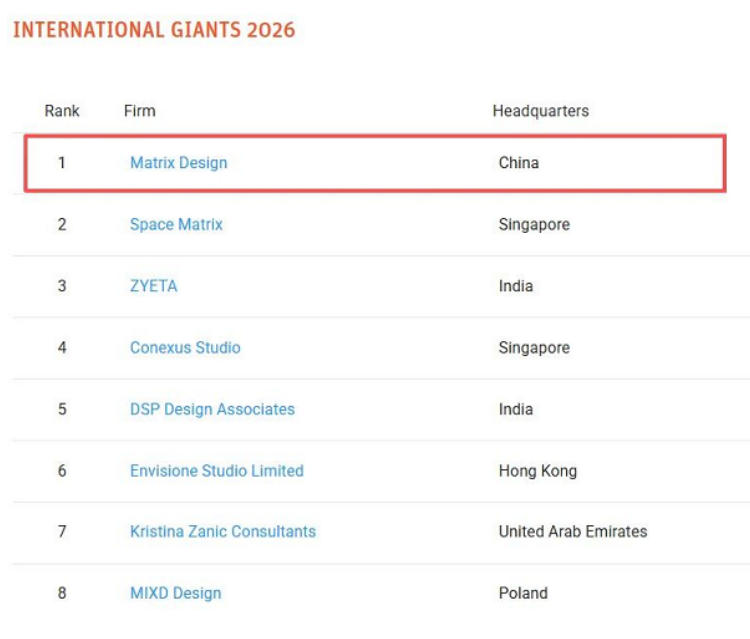Click Singapore cell in Space Matrix row

tap(534, 224)
